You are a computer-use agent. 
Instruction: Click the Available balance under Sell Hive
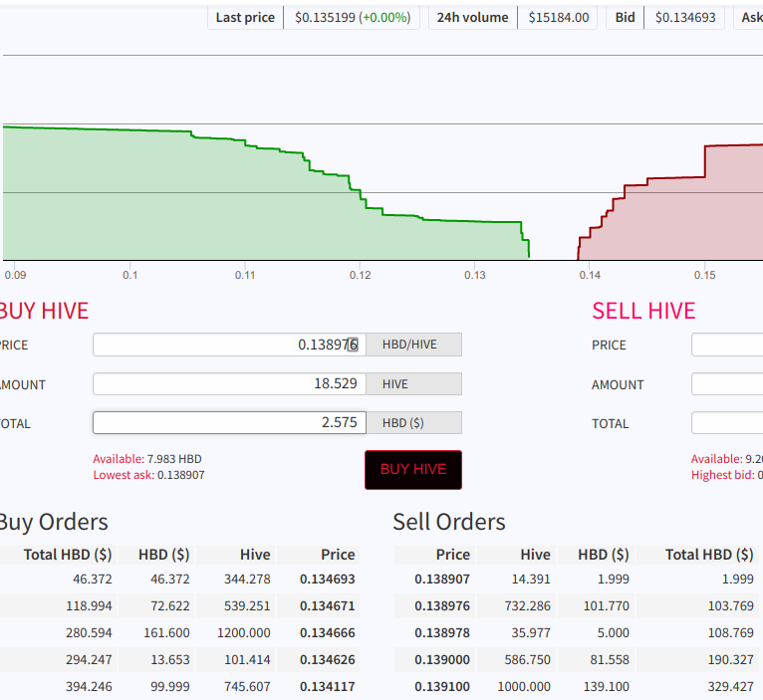727,459
